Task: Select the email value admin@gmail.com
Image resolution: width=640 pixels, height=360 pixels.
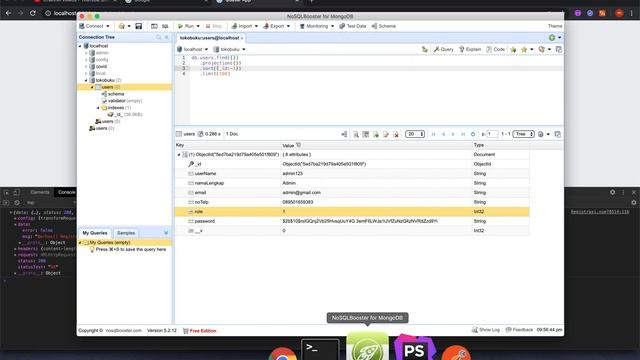Action: (x=302, y=193)
